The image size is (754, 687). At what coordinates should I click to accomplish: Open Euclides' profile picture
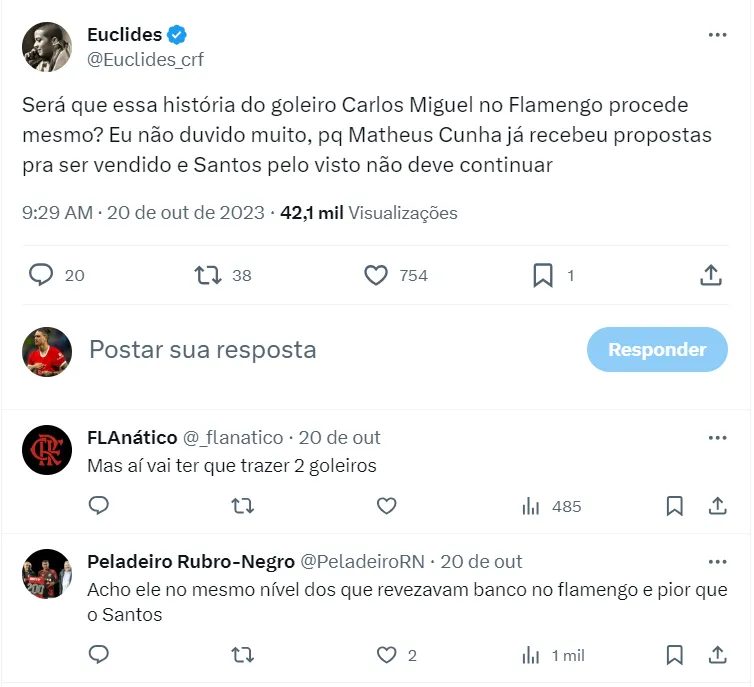coord(47,47)
